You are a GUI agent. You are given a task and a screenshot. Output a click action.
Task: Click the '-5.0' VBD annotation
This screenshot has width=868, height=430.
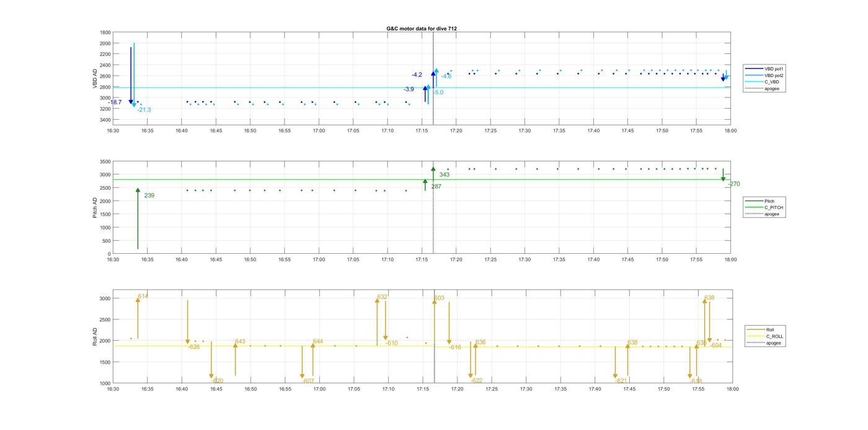pos(438,92)
